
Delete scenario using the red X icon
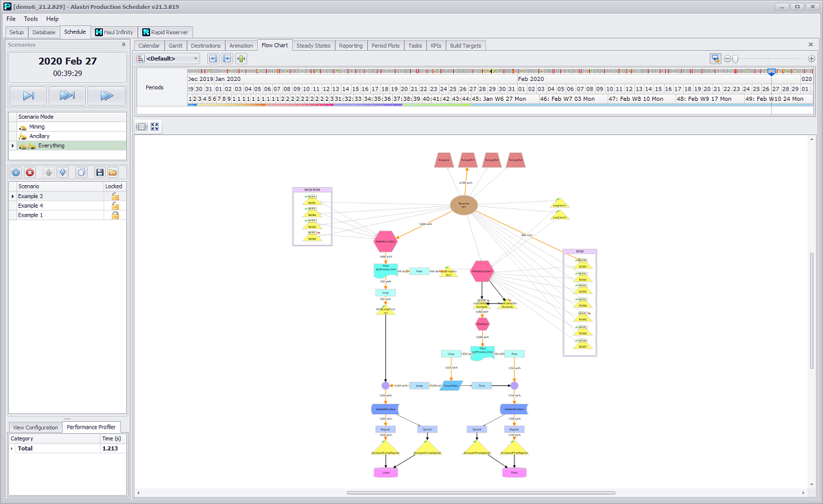[30, 172]
